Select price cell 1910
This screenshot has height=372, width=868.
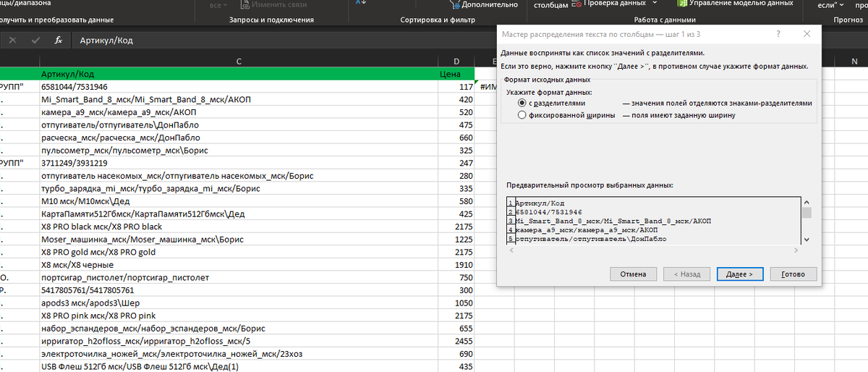coord(456,264)
